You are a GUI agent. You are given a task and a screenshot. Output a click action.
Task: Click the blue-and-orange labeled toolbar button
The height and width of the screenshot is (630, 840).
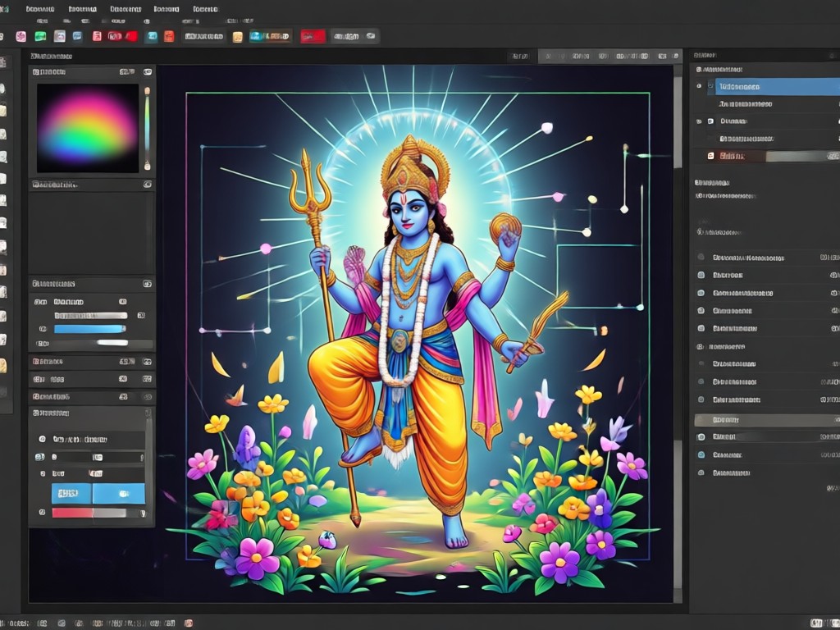coord(270,36)
